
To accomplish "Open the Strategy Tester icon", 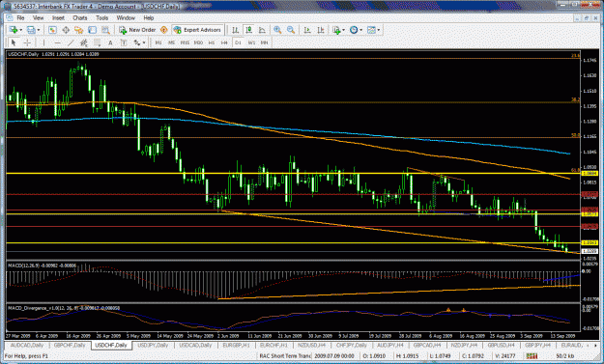I will [x=105, y=30].
